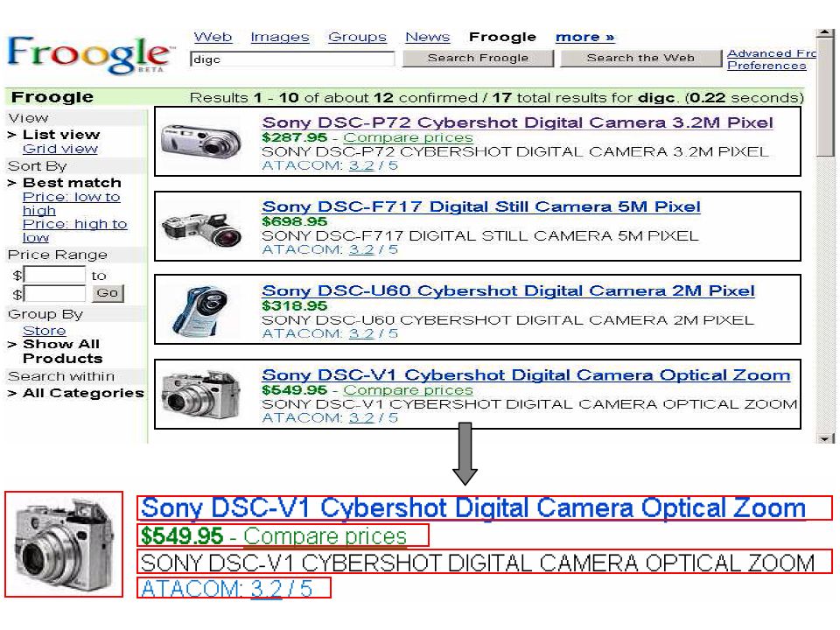Group results by Store
840x630 pixels.
tap(44, 331)
